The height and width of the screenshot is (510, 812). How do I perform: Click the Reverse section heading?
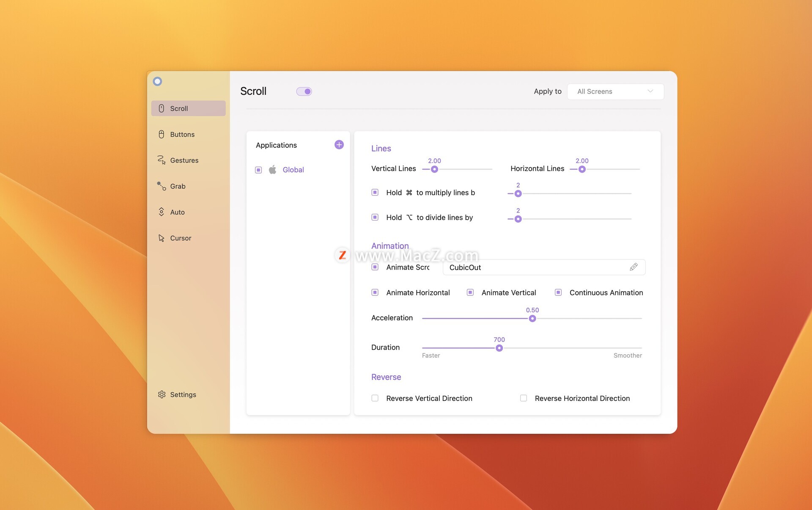[x=386, y=377]
